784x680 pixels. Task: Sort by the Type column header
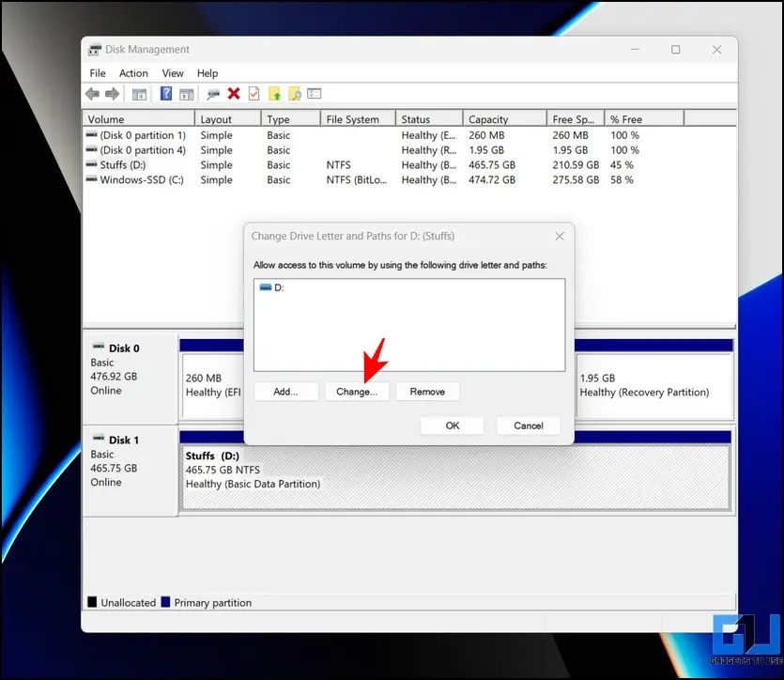pos(291,119)
